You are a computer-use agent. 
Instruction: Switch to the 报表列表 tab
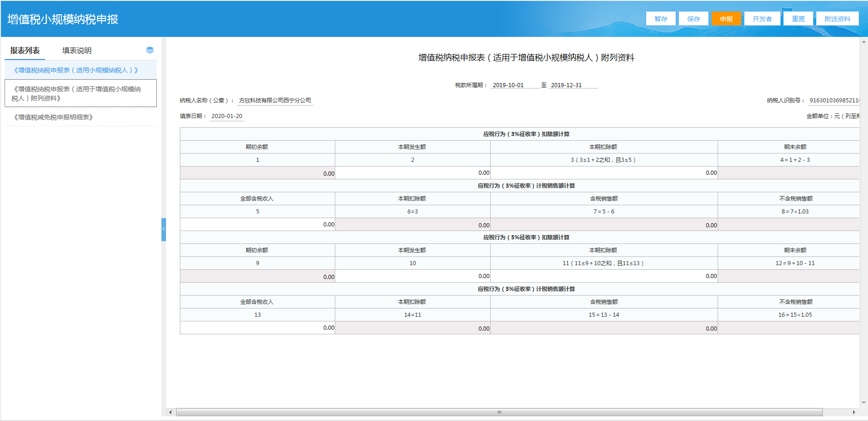[x=24, y=50]
